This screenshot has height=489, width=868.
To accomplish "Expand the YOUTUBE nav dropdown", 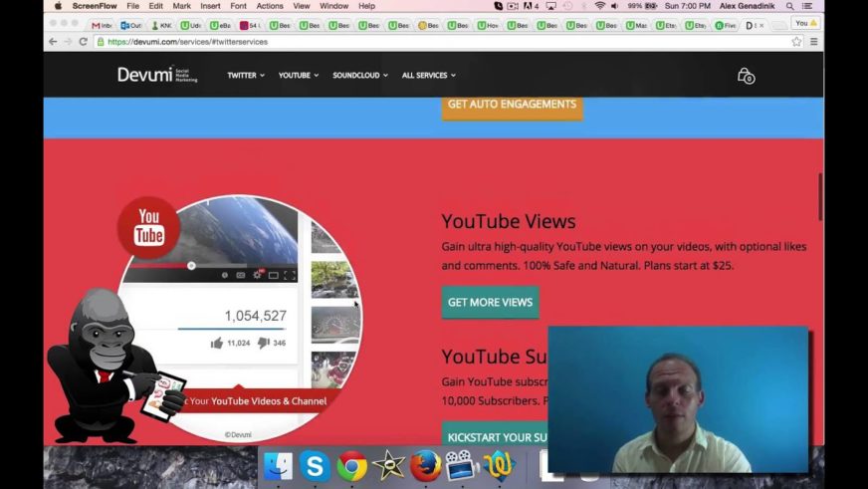I will [299, 76].
